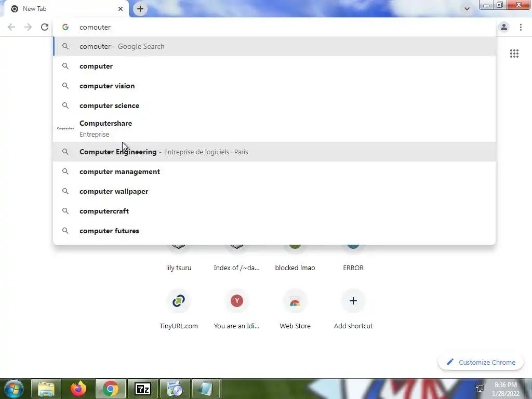
Task: Choose the 'computer science' suggestion
Action: click(275, 105)
